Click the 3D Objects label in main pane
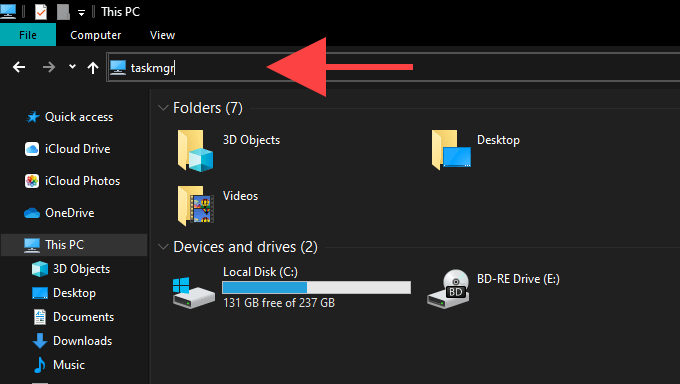 252,140
